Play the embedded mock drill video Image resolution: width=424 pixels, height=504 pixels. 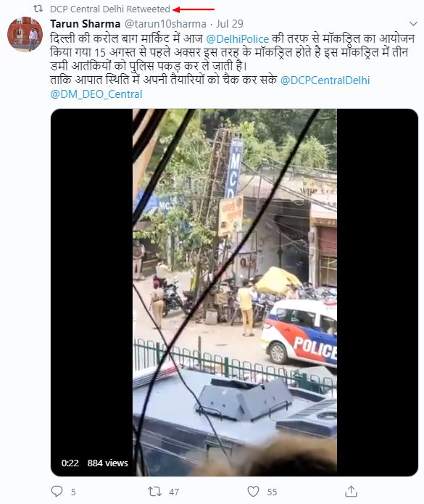click(234, 292)
